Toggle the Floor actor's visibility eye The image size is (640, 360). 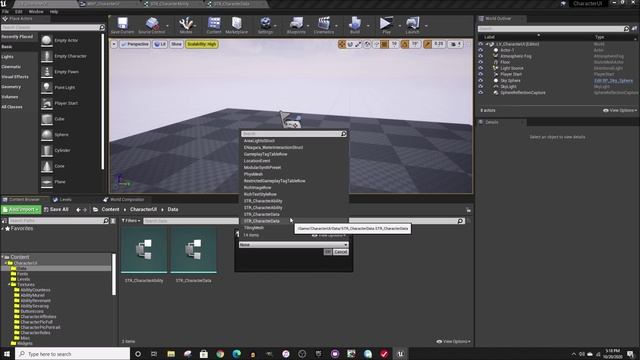[x=481, y=62]
